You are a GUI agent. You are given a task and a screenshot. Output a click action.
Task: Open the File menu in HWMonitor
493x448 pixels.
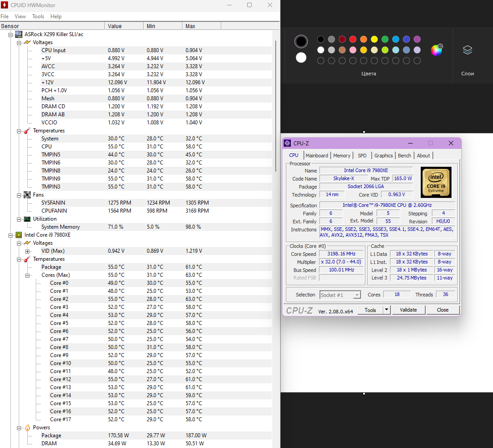click(4, 16)
